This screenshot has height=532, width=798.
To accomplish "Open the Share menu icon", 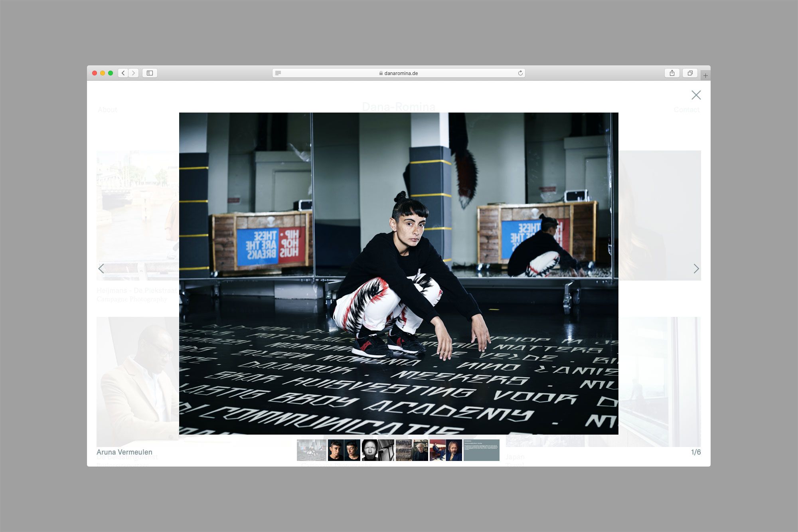I will point(672,73).
